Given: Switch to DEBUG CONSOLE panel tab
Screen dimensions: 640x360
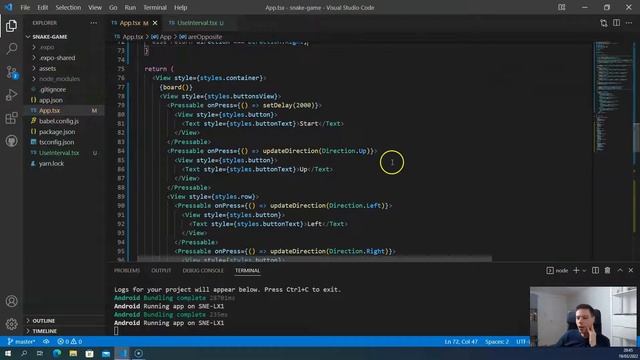Looking at the screenshot, I should [x=203, y=270].
